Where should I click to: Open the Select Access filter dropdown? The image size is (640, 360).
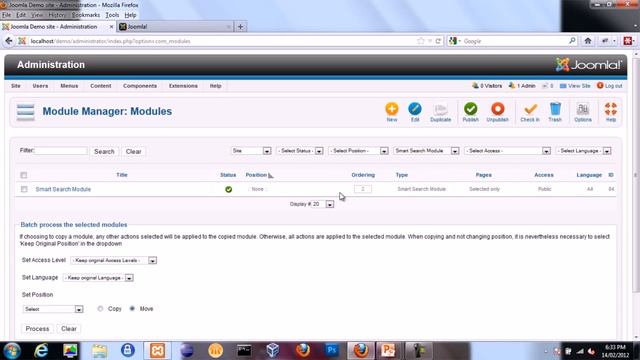point(507,151)
